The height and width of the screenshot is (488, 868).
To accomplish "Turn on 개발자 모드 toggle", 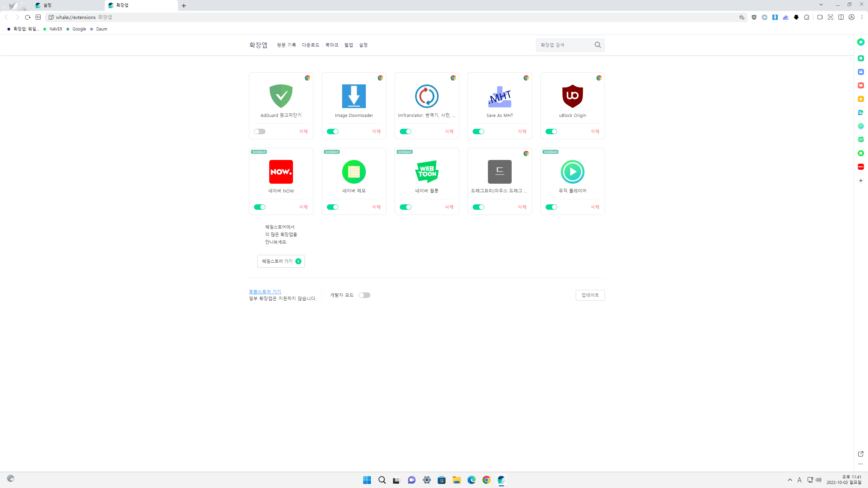I will [364, 295].
